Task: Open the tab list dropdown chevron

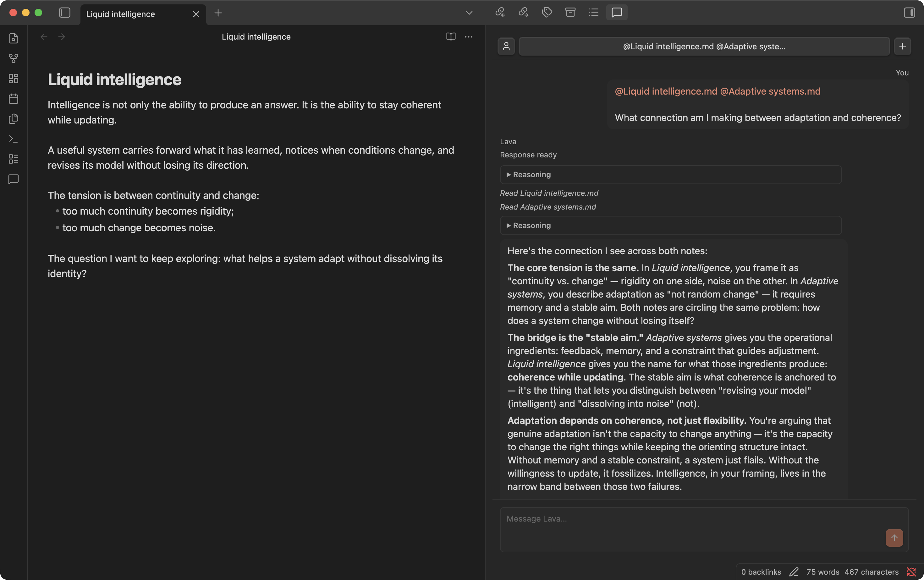Action: [x=469, y=13]
